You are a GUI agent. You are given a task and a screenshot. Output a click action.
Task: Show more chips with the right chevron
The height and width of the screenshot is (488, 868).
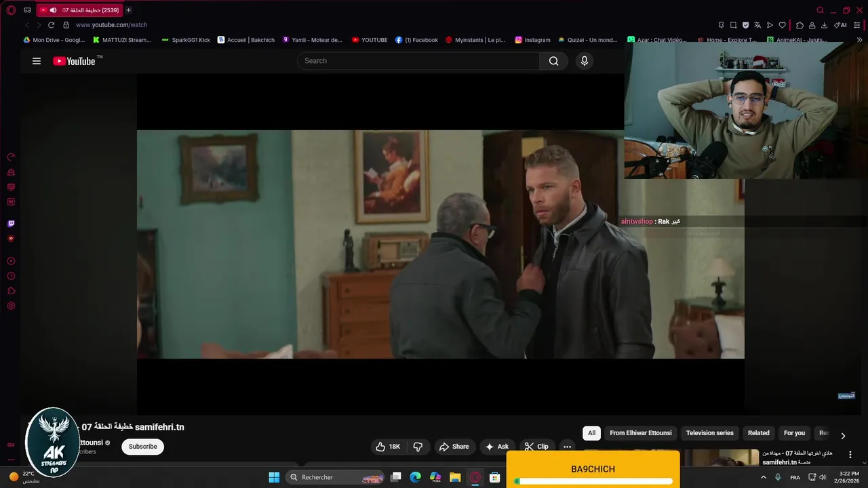pos(843,436)
